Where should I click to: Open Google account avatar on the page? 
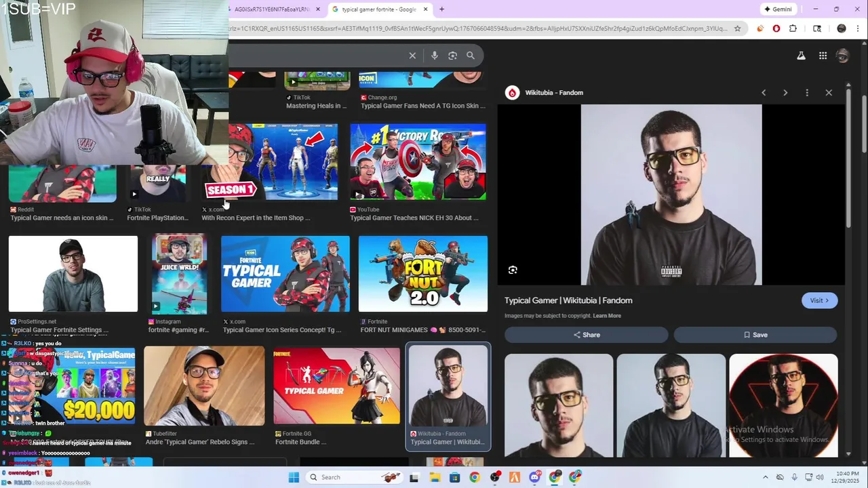coord(842,56)
